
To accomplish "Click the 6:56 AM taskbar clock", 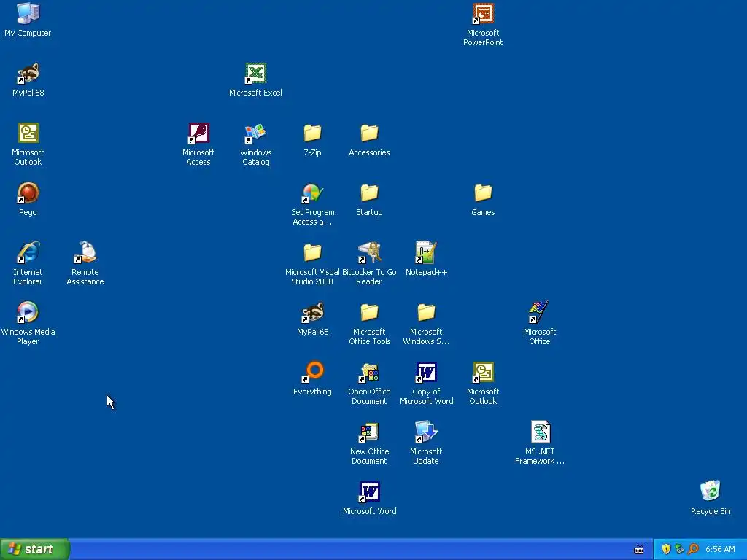I will click(x=720, y=549).
